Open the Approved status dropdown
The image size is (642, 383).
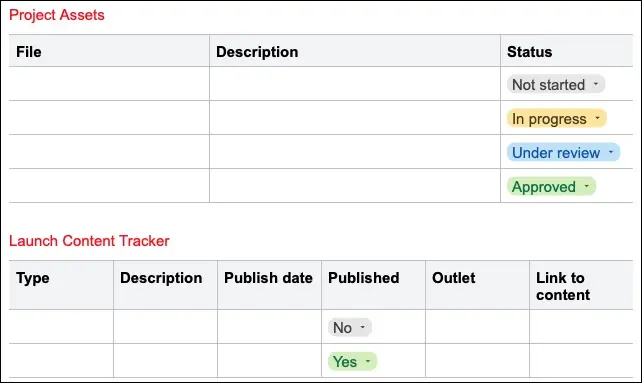coord(551,186)
